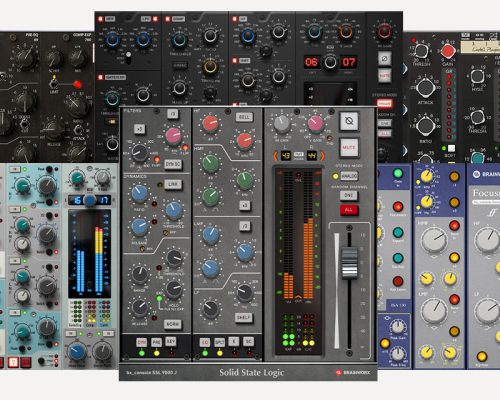Click the red HF gain knob beside BELL
The width and height of the screenshot is (500, 400).
pos(210,124)
